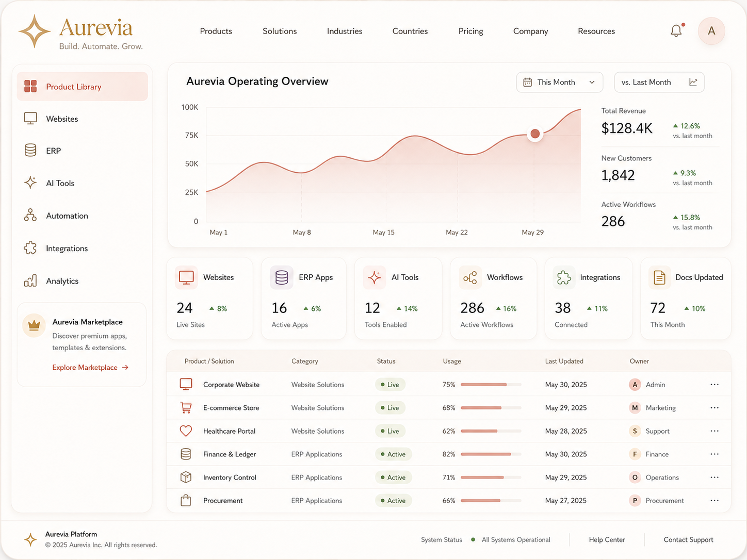The image size is (747, 560).
Task: Click the Marketing owner avatar M
Action: 635,407
